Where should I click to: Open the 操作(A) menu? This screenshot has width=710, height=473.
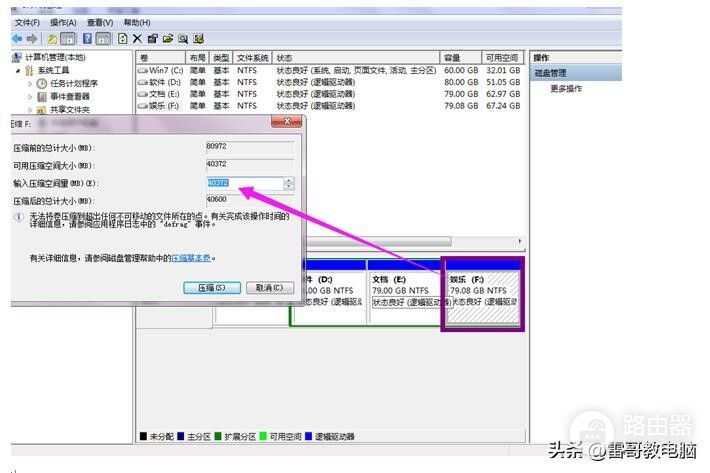click(62, 22)
